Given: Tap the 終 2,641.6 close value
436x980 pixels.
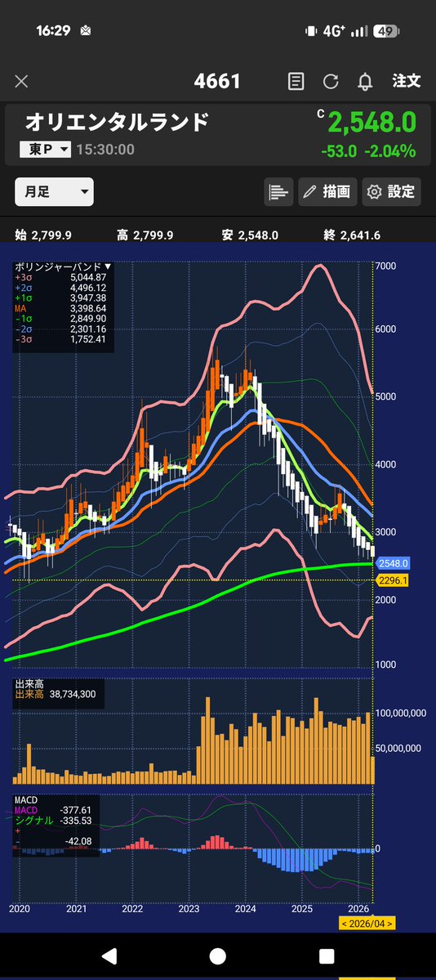Looking at the screenshot, I should [352, 235].
